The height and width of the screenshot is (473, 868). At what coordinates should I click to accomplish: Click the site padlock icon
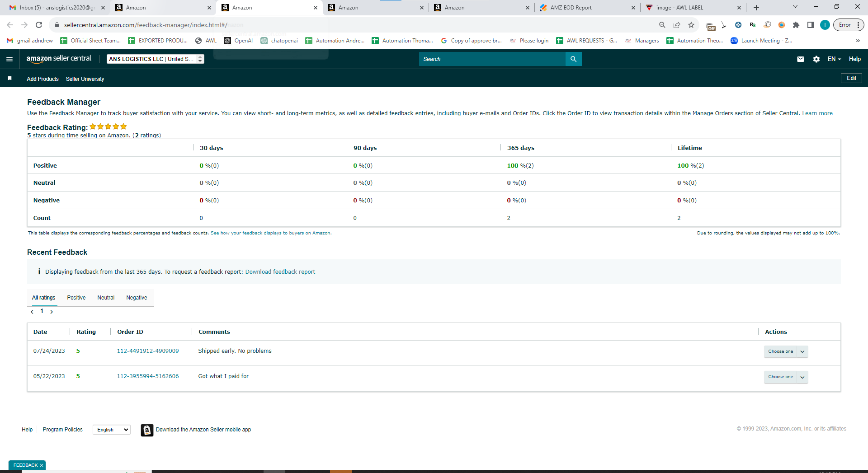57,25
